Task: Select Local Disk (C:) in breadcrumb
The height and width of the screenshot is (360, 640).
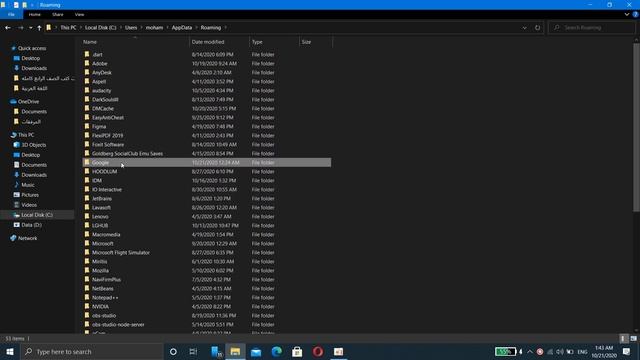Action: click(x=100, y=28)
